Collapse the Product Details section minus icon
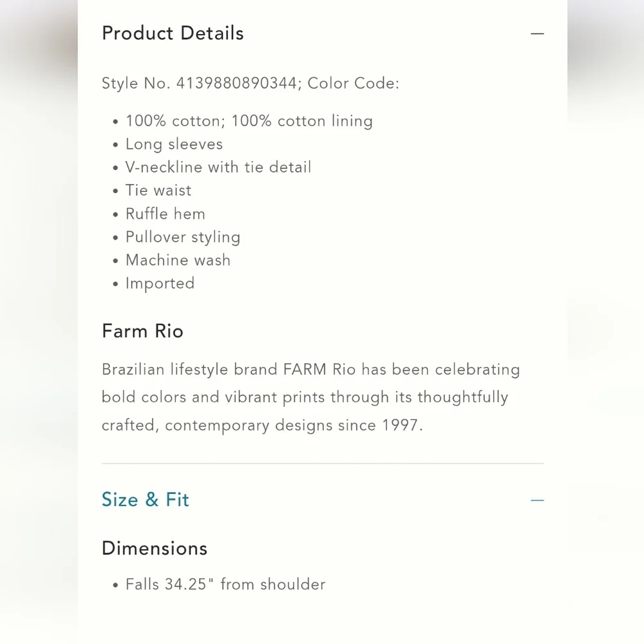Screen dimensions: 644x644 pyautogui.click(x=537, y=33)
